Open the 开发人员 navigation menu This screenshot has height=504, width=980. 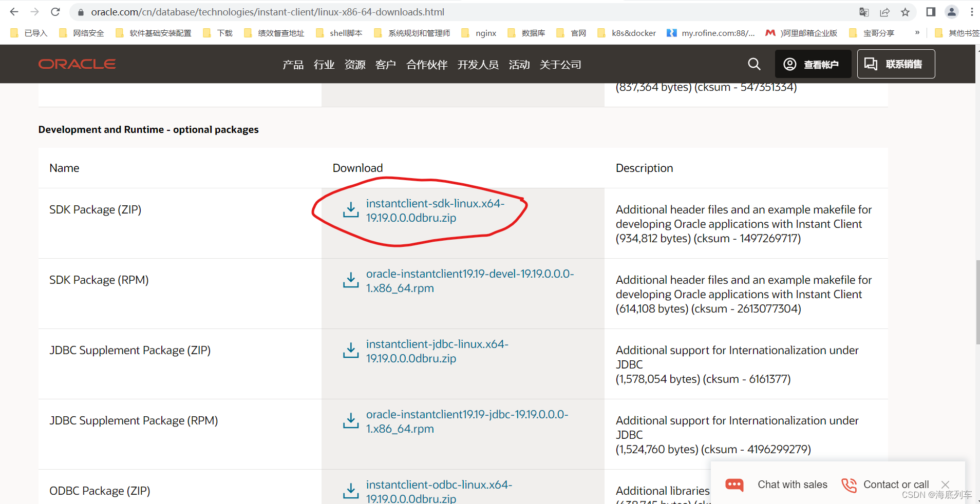[x=478, y=65]
